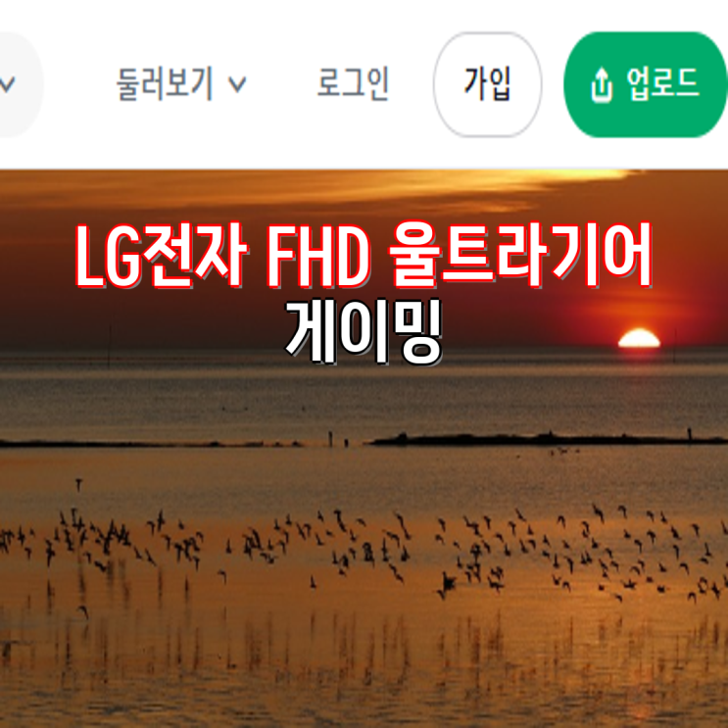Click the FHD word in banner title

(318, 257)
